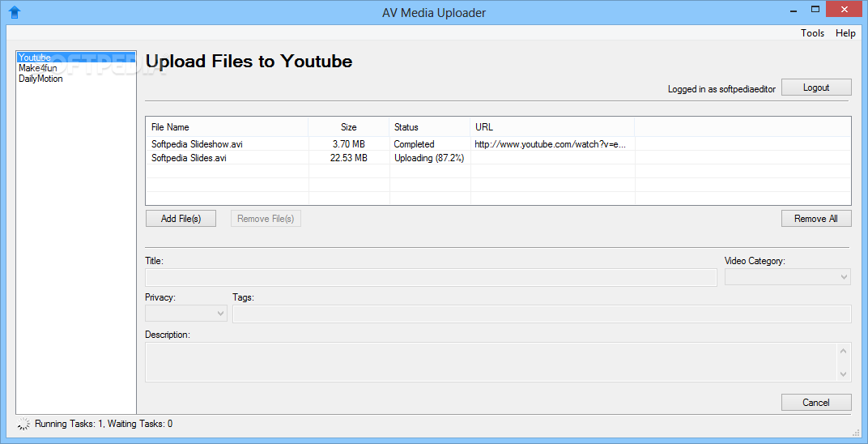
Task: Click the Running Tasks status text
Action: coord(104,424)
